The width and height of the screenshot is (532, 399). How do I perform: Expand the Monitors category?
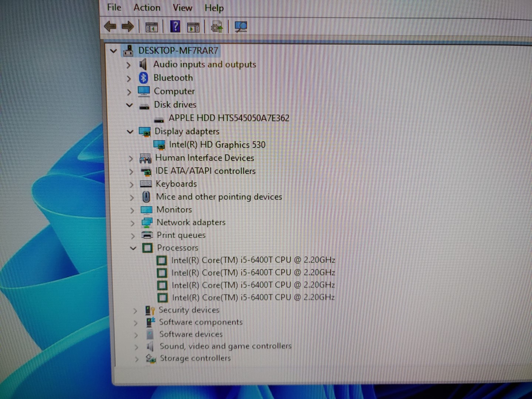132,211
